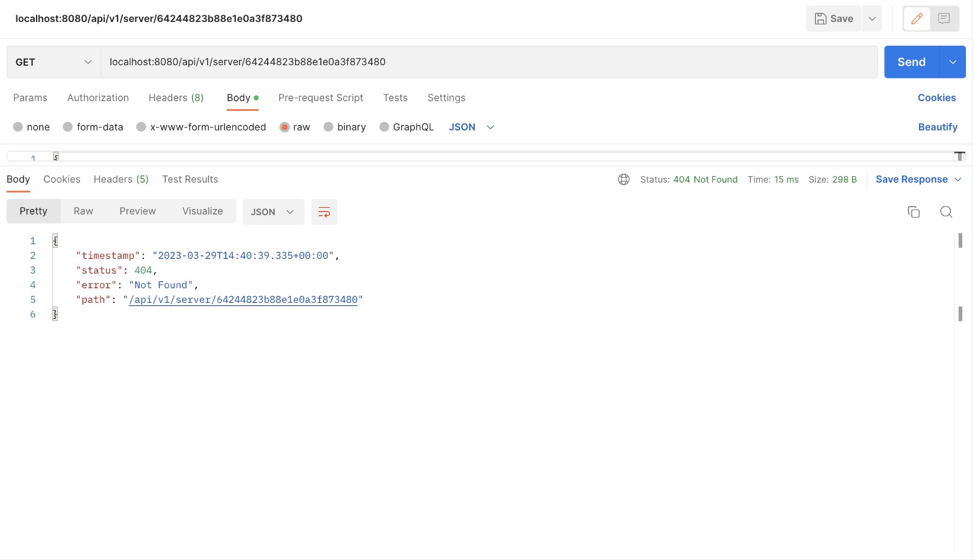975x560 pixels.
Task: Select the raw body option
Action: [x=295, y=127]
